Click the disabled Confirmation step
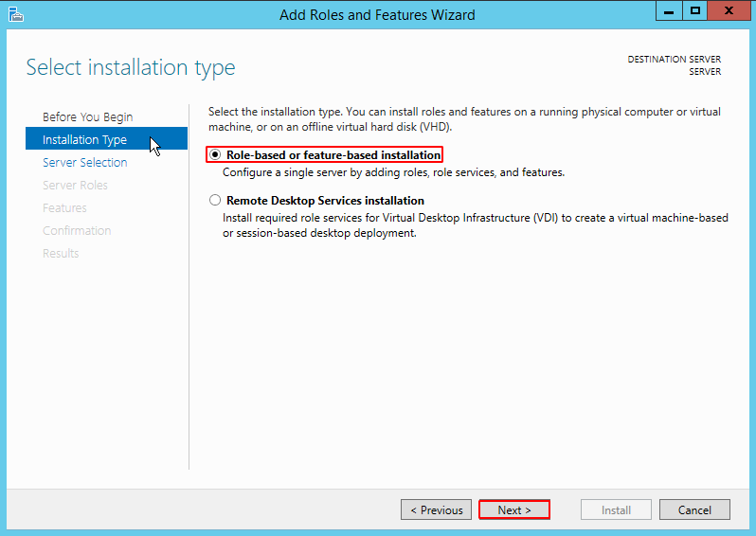Screen dimensions: 756x536 tap(77, 230)
